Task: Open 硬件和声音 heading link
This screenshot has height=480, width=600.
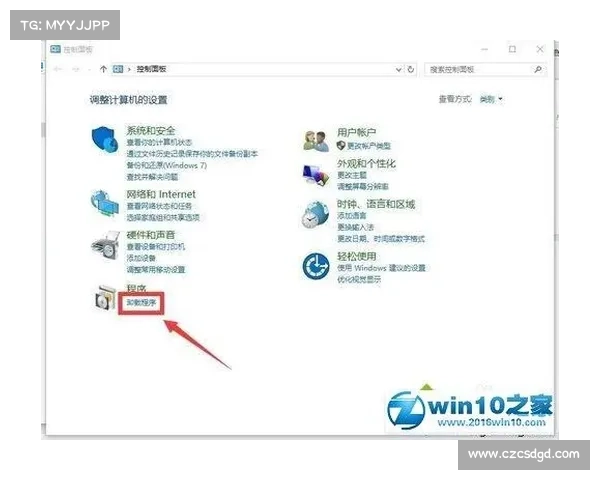Action: tap(151, 235)
